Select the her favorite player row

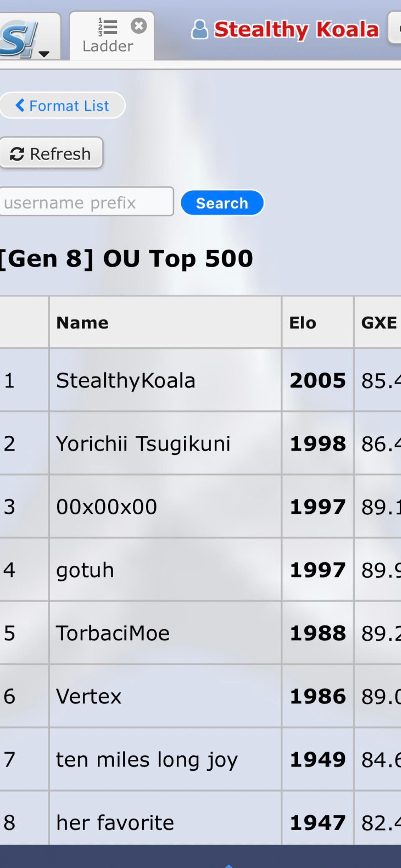(115, 822)
